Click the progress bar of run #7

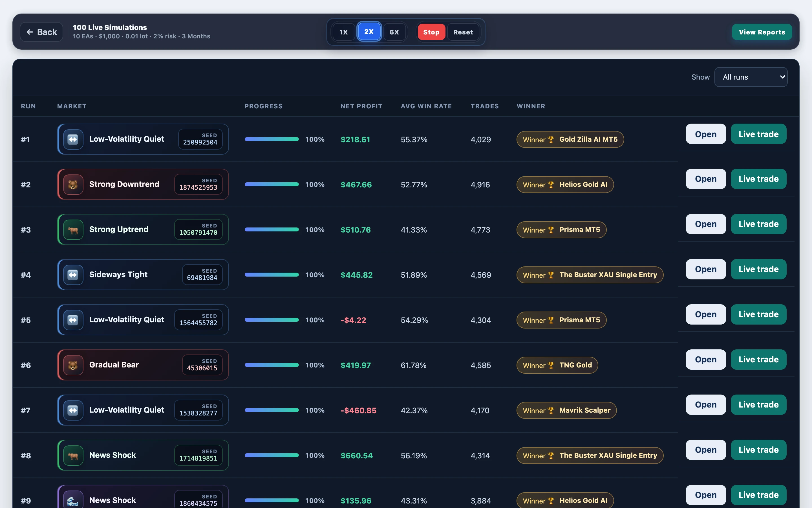(272, 410)
